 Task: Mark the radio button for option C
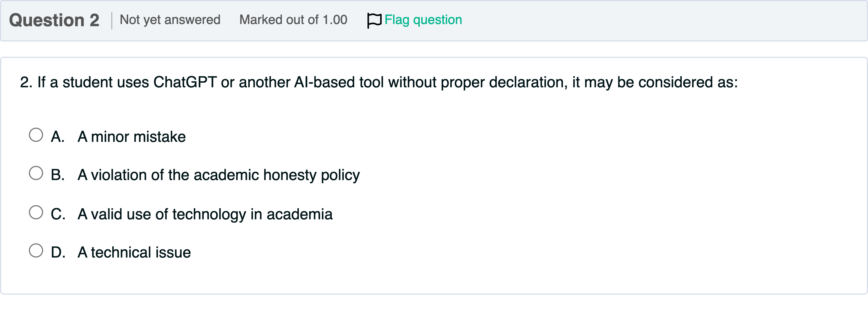(36, 213)
